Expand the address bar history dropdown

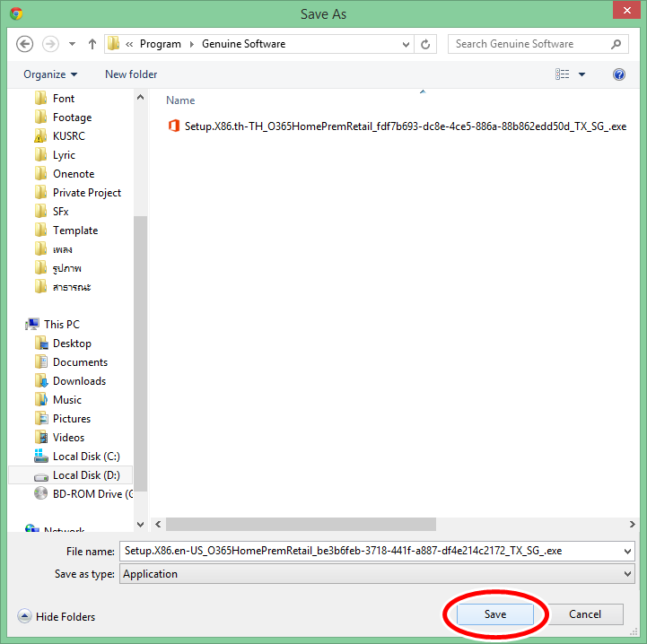pyautogui.click(x=406, y=44)
